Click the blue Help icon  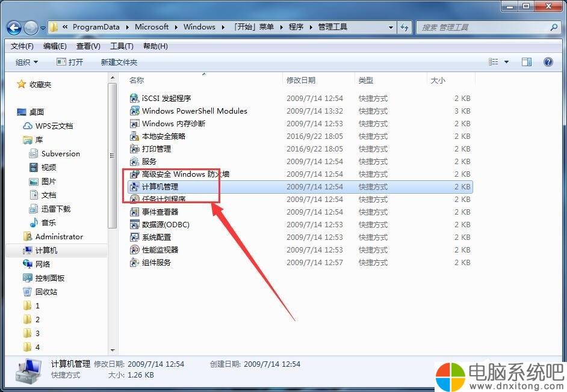(548, 62)
